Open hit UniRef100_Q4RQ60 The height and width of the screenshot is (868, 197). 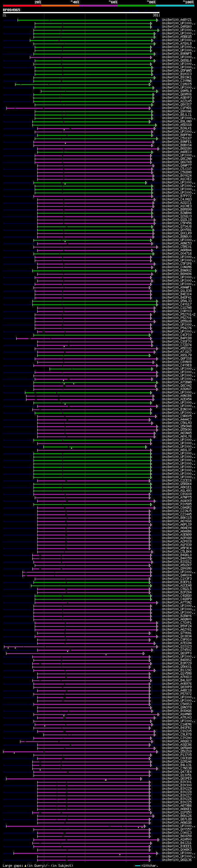pyautogui.click(x=177, y=26)
